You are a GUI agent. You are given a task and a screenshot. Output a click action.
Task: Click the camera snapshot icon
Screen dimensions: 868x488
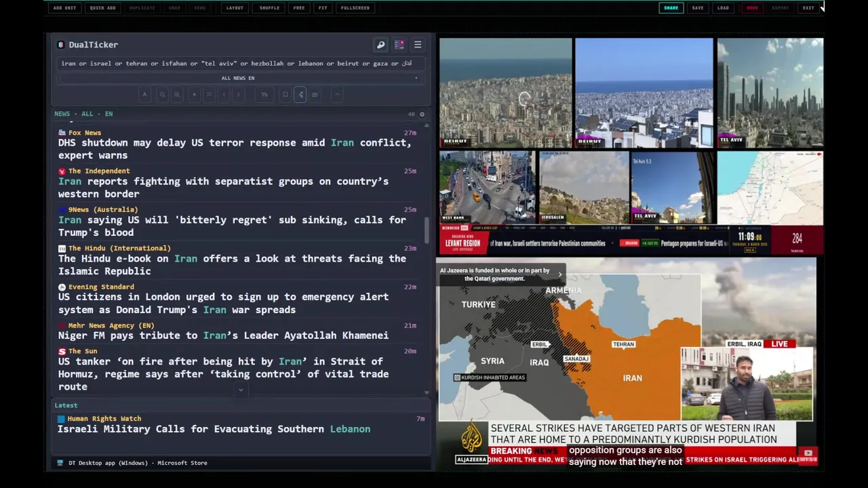click(x=315, y=95)
